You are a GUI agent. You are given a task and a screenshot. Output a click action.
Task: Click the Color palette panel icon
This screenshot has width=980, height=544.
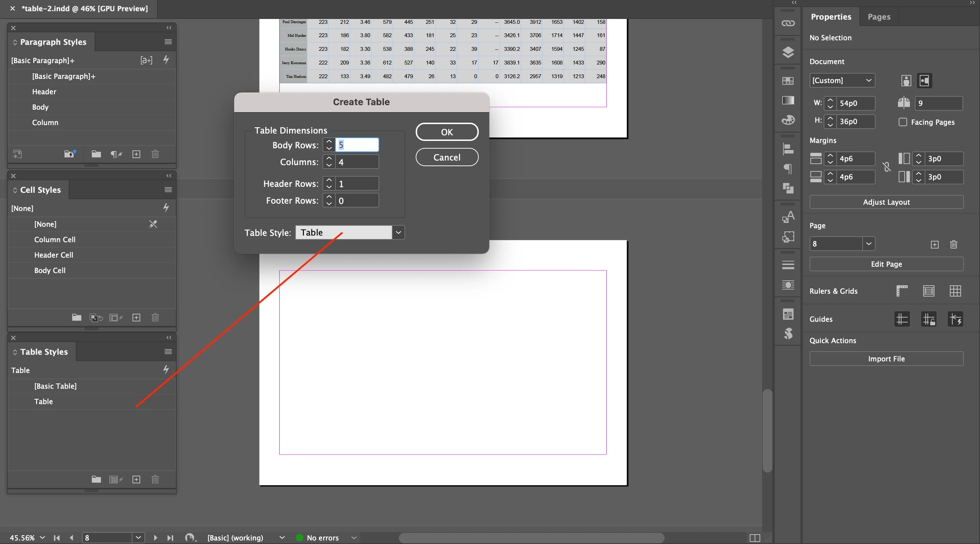(x=788, y=120)
